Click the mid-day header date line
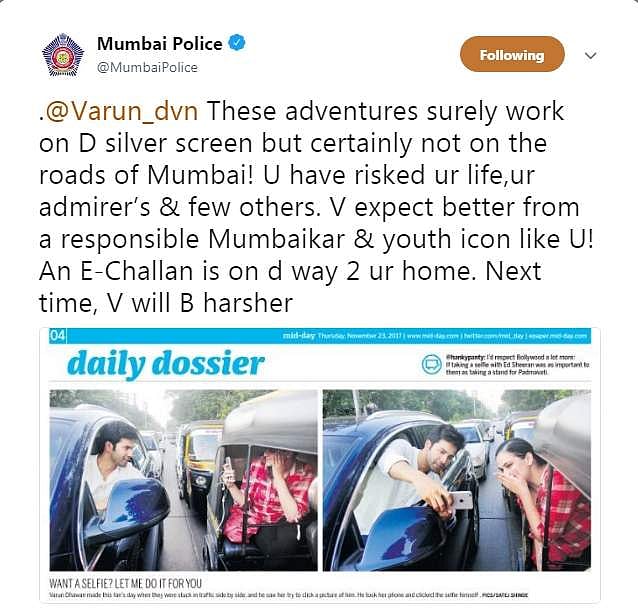Viewport: 638px width, 610px height. pyautogui.click(x=435, y=336)
